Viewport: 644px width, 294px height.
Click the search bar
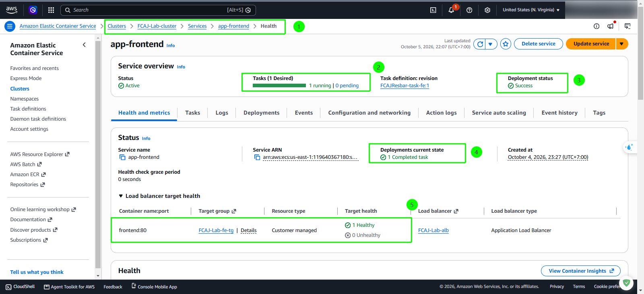click(x=158, y=10)
